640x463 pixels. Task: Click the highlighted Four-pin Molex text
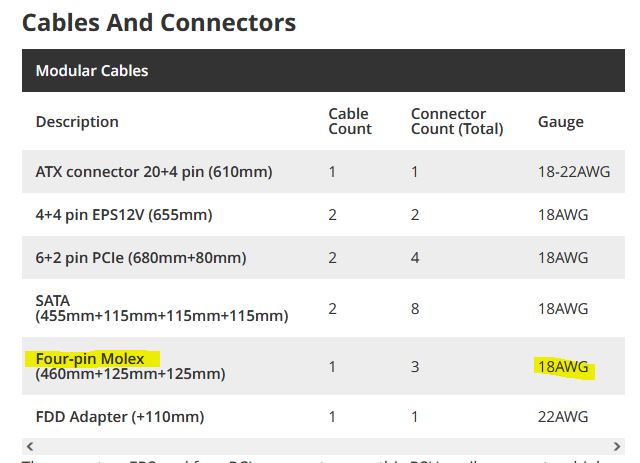click(90, 359)
